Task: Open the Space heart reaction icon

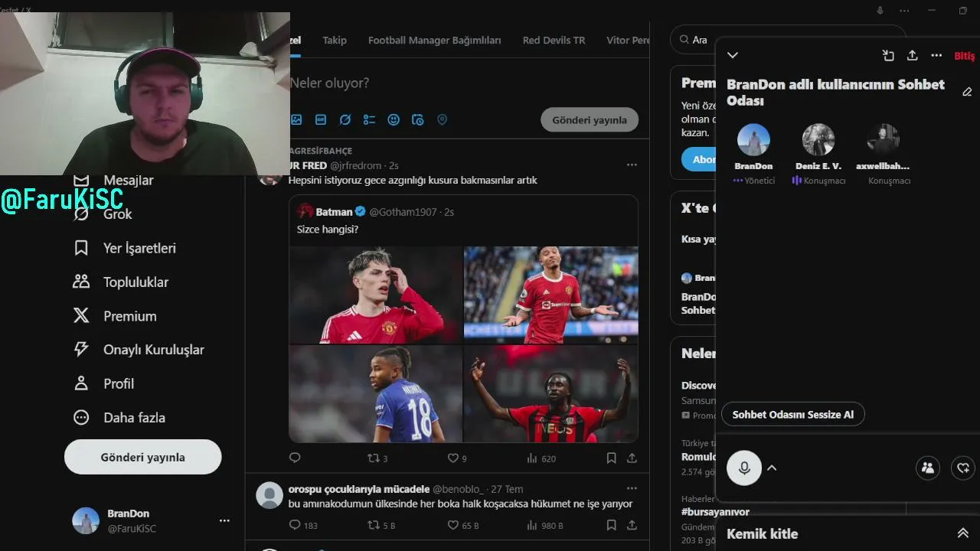Action: click(963, 468)
